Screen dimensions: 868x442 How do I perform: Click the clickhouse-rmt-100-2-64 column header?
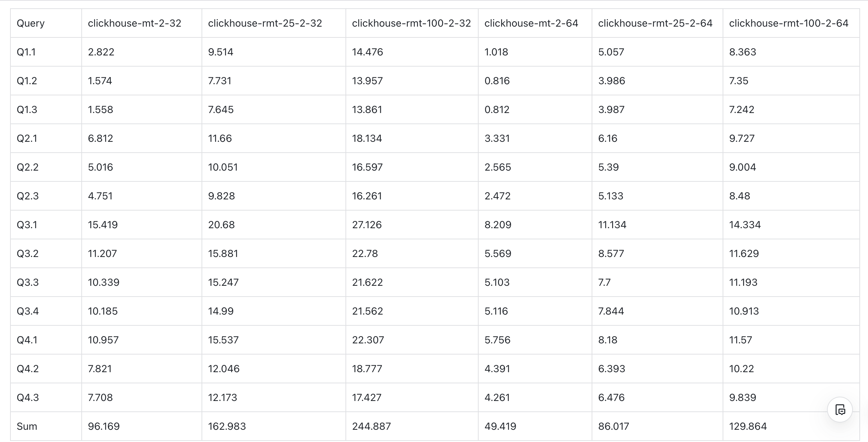click(788, 23)
